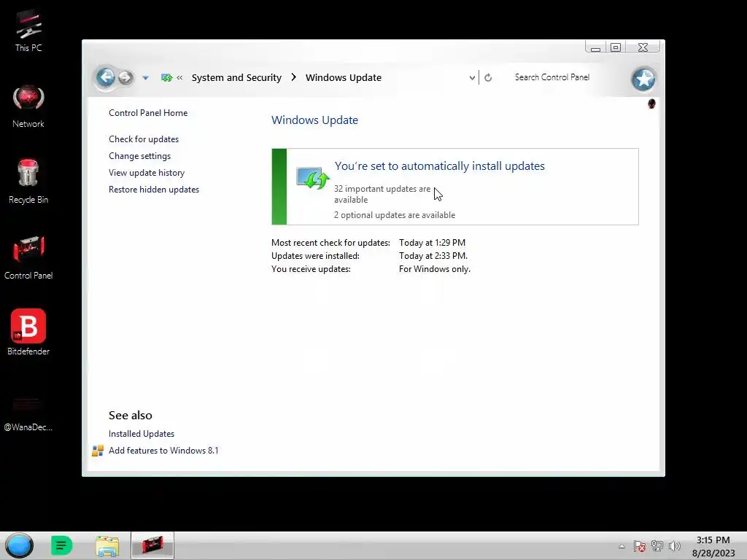Open 2 optional updates are available
Viewport: 747px width, 560px height.
395,215
